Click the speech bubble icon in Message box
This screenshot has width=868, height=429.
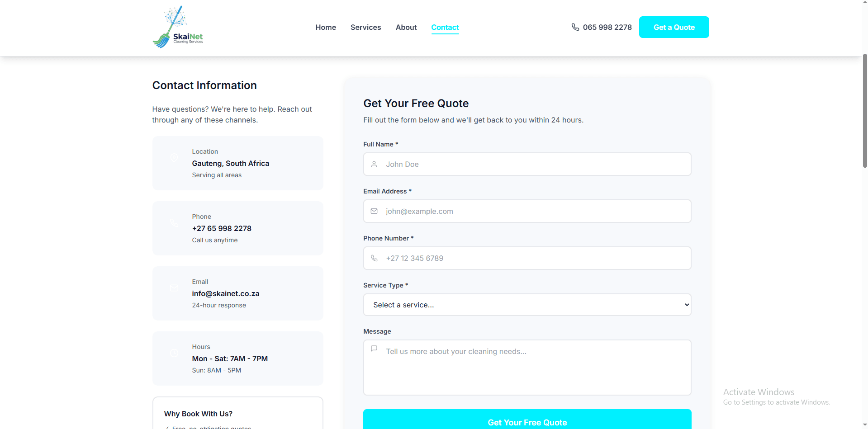(x=374, y=349)
